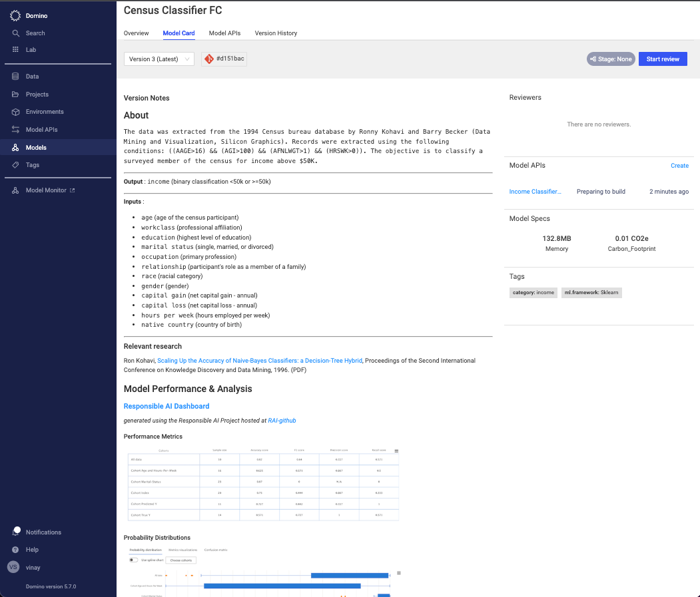Switch to the Version History tab
The width and height of the screenshot is (700, 597).
276,33
